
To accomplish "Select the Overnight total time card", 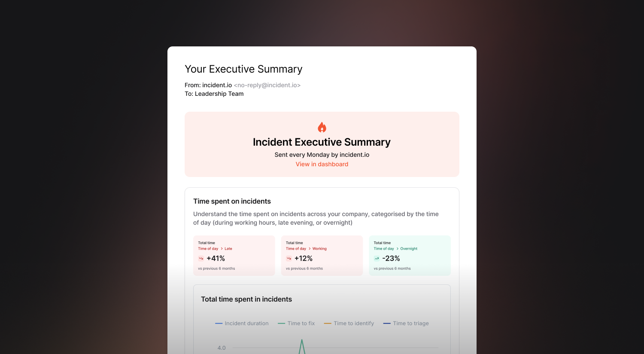I will [x=410, y=256].
